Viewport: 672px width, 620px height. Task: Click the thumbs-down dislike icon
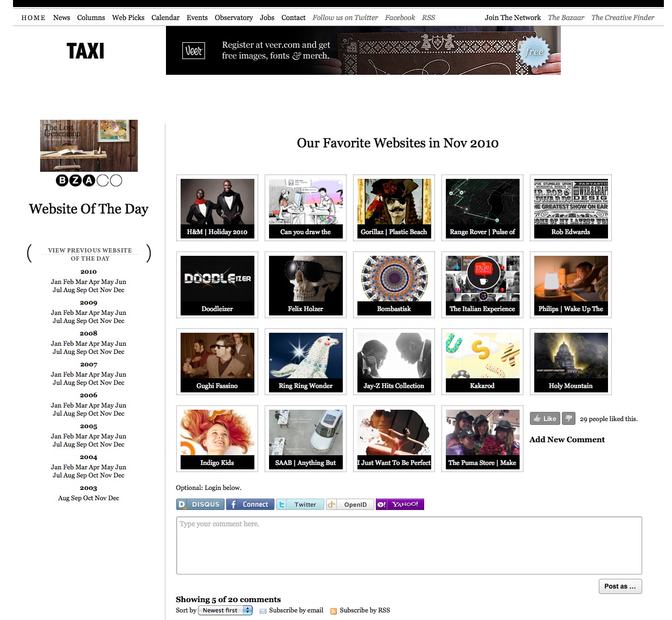pyautogui.click(x=568, y=418)
